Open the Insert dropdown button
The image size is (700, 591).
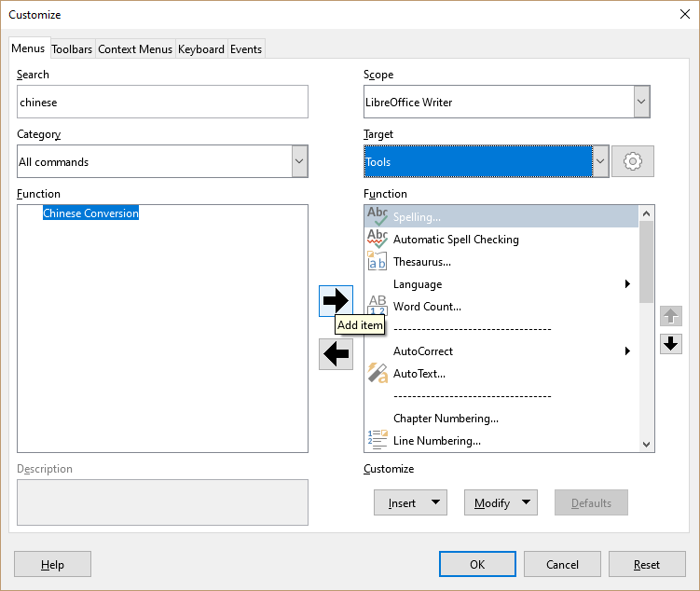tap(410, 502)
